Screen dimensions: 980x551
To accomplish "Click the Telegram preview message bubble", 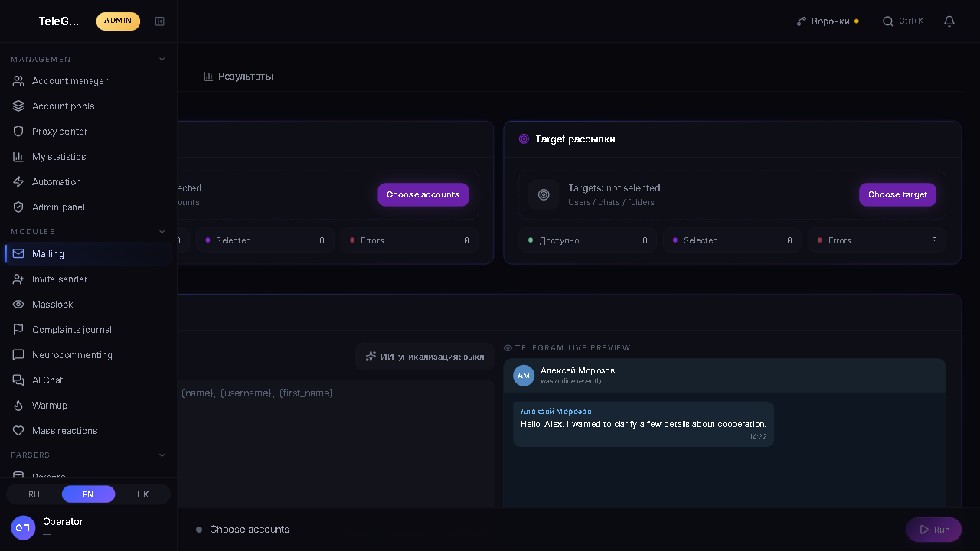I will pos(643,424).
